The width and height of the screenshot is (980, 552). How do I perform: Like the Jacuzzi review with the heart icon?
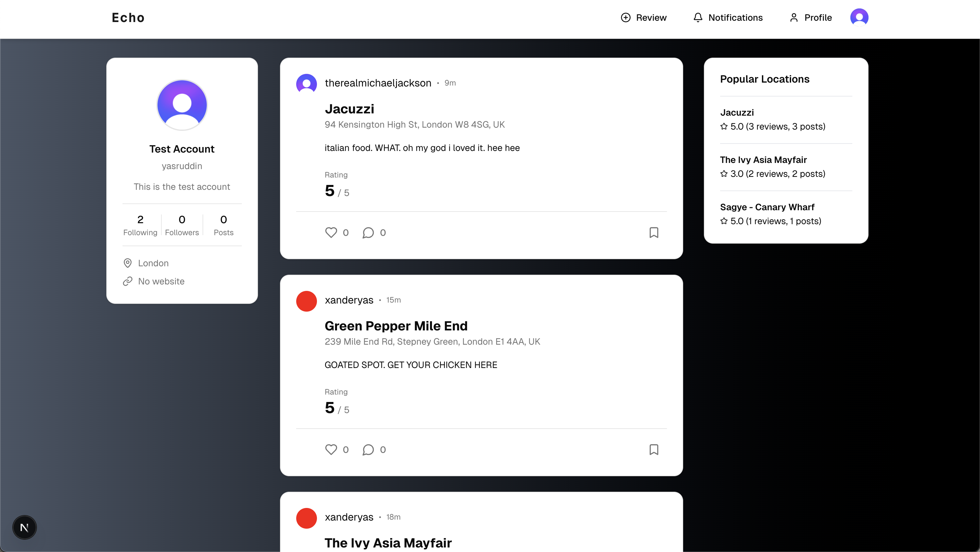(331, 232)
